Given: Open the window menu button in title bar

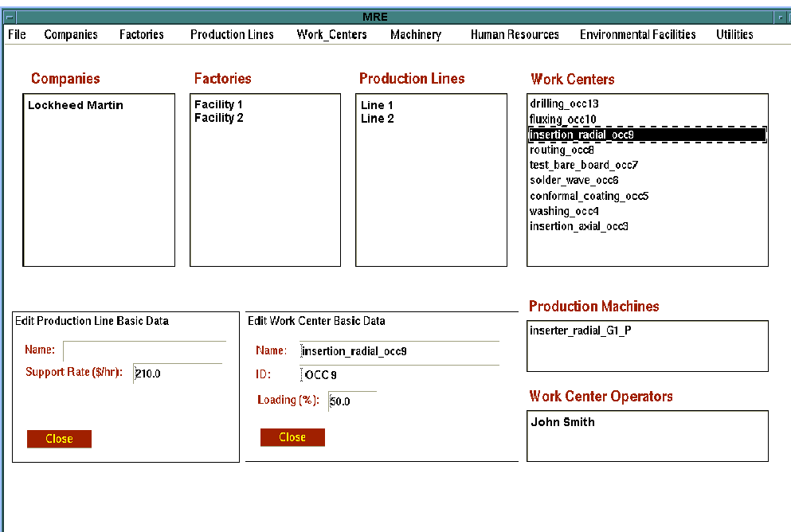Looking at the screenshot, I should coord(10,17).
